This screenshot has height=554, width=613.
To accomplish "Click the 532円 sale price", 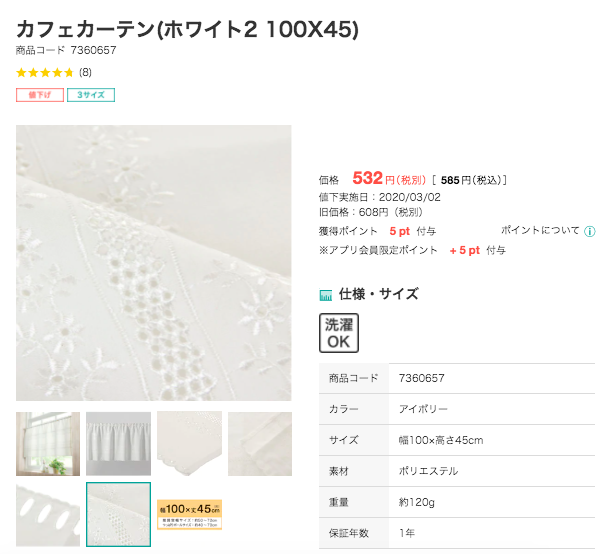I will point(389,179).
